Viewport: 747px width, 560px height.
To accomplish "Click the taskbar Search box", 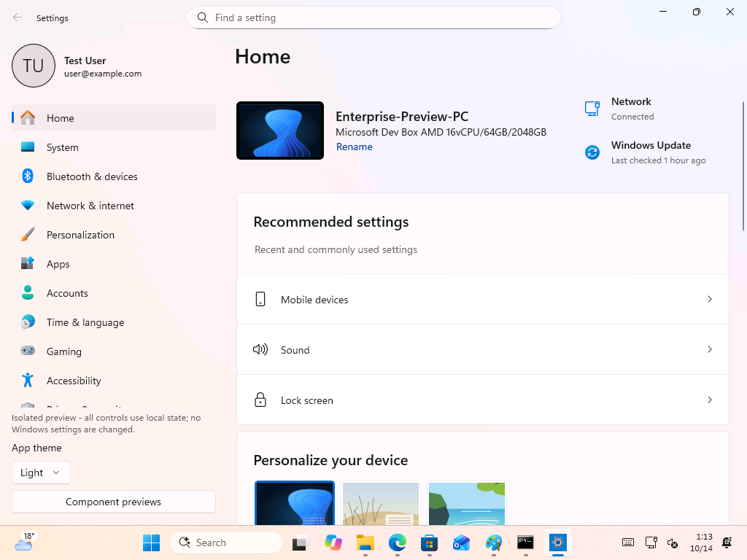I will click(226, 542).
